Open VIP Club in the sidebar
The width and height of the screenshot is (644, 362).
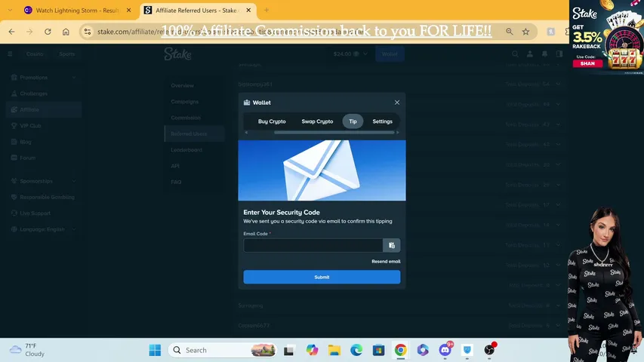tap(44, 126)
